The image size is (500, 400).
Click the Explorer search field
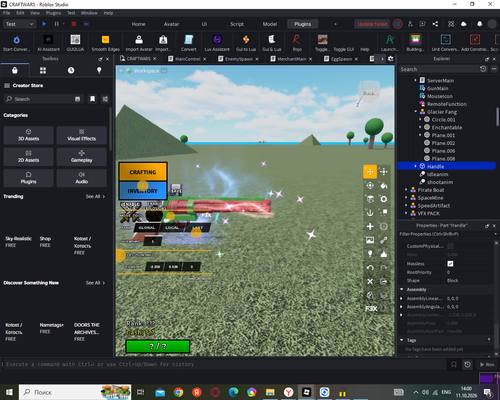coord(439,69)
